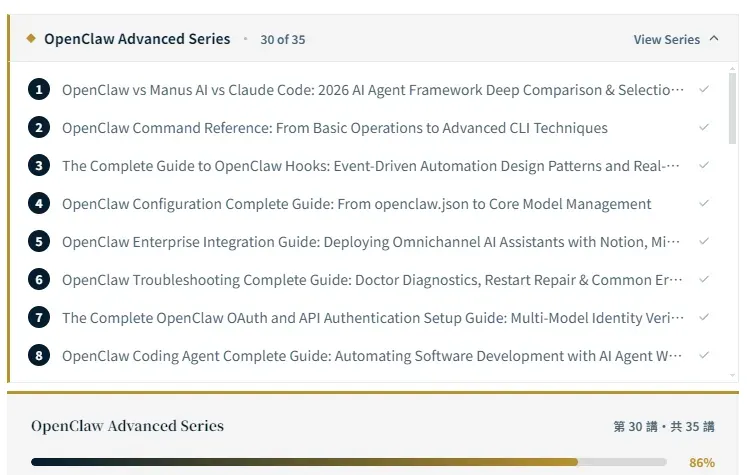The image size is (747, 475).
Task: Open the OpenClaw Hooks guide article
Action: pyautogui.click(x=371, y=166)
